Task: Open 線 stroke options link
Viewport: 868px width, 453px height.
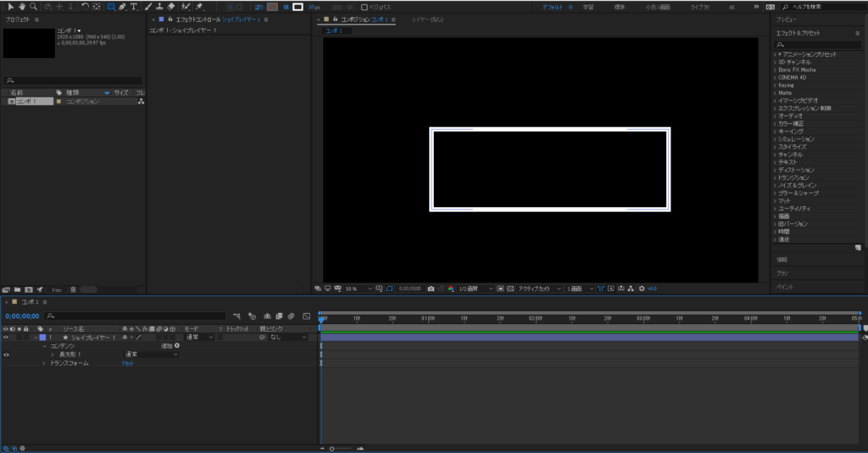Action: click(x=287, y=7)
